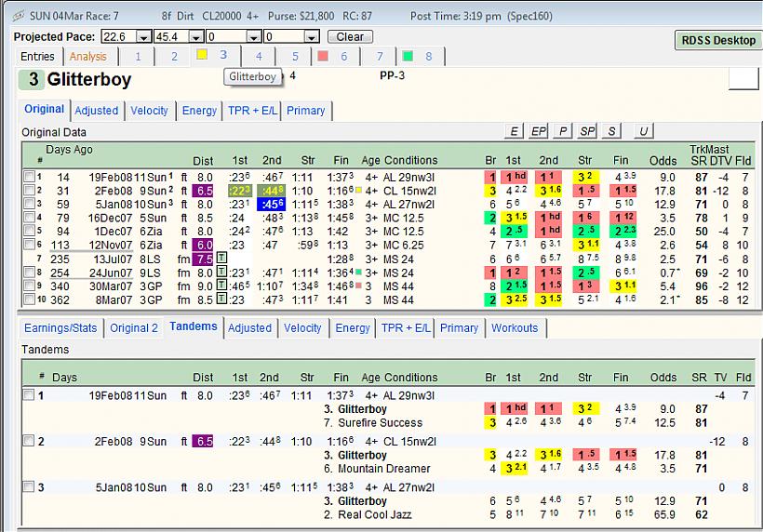Open RDSS Desktop
This screenshot has height=532, width=763.
(x=718, y=40)
